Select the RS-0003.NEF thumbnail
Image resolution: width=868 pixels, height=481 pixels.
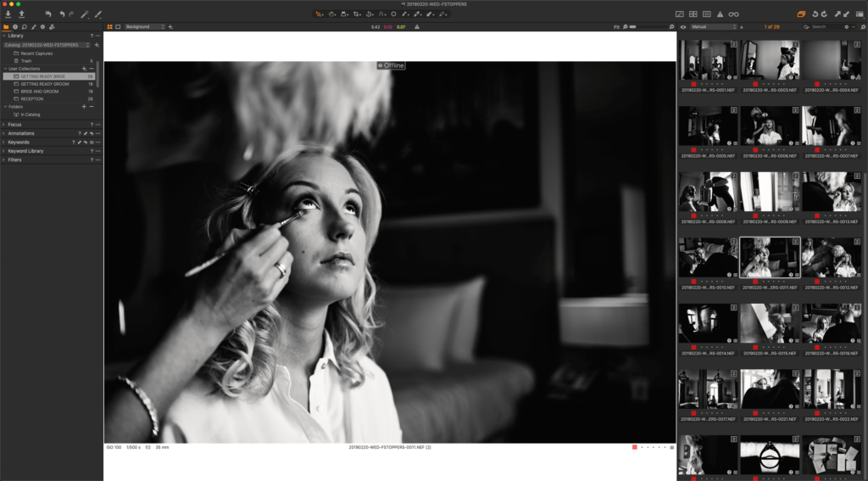click(x=770, y=61)
